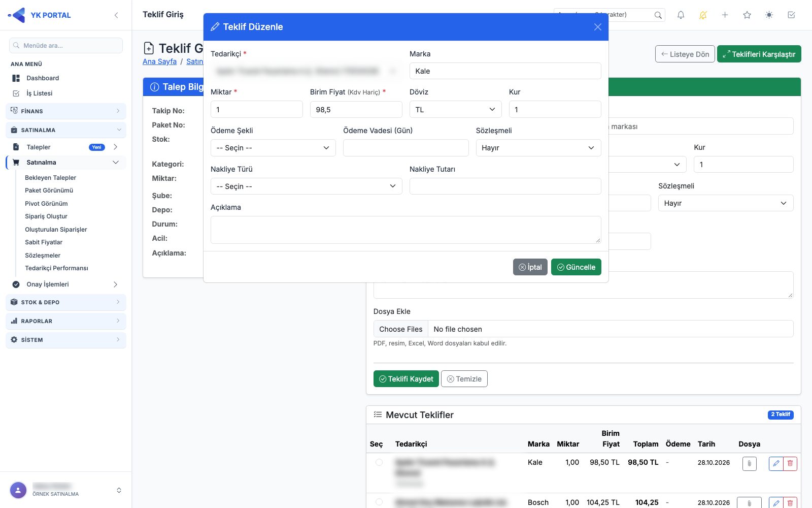Edit the Kale offer with pencil icon
Viewport: 812px width, 508px height.
(776, 463)
